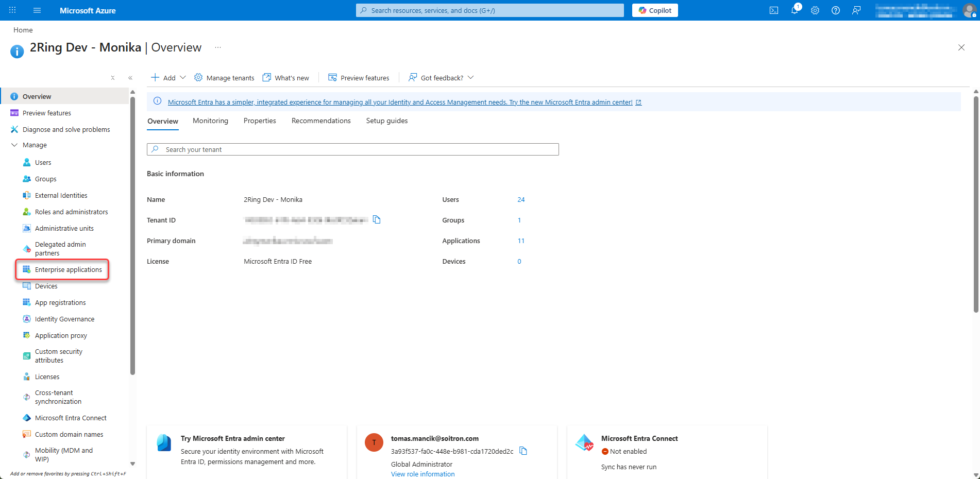Viewport: 980px width, 479px height.
Task: Open the feedback icon in header
Action: [x=856, y=10]
